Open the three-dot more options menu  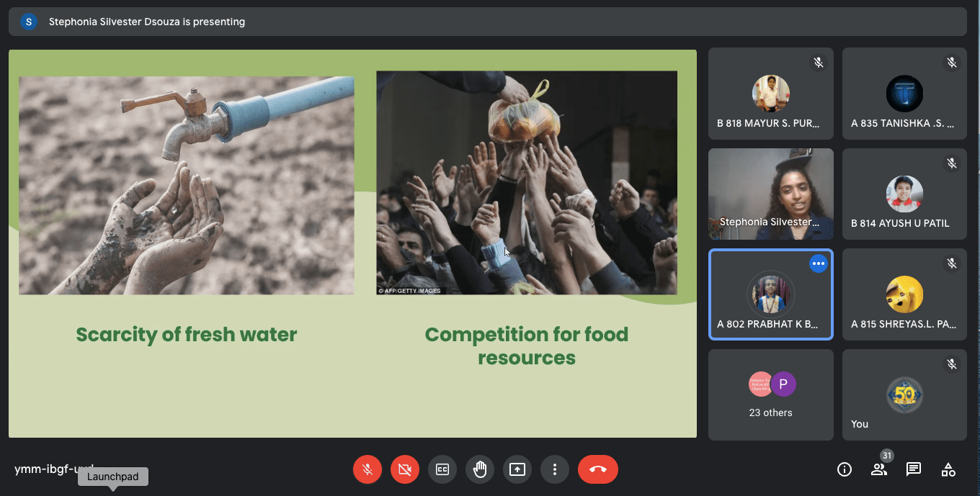tap(555, 469)
